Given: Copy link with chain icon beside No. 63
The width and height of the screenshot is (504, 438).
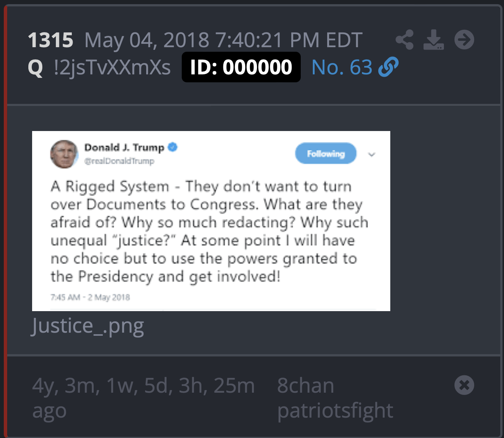Looking at the screenshot, I should 388,67.
